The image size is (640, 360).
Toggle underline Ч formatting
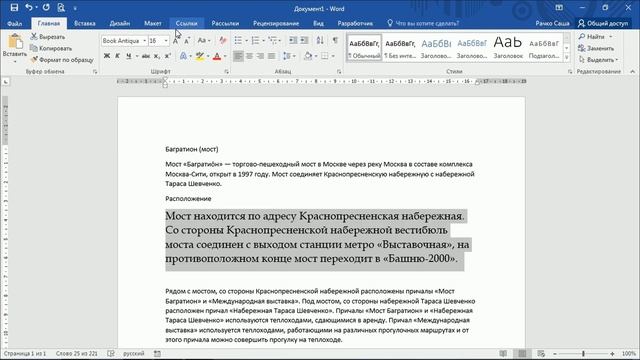click(129, 56)
